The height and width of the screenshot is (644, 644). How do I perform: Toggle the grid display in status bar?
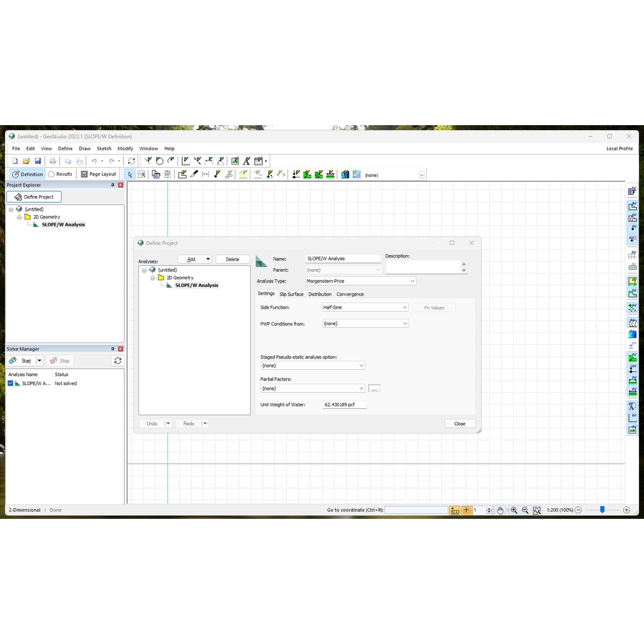coord(467,510)
